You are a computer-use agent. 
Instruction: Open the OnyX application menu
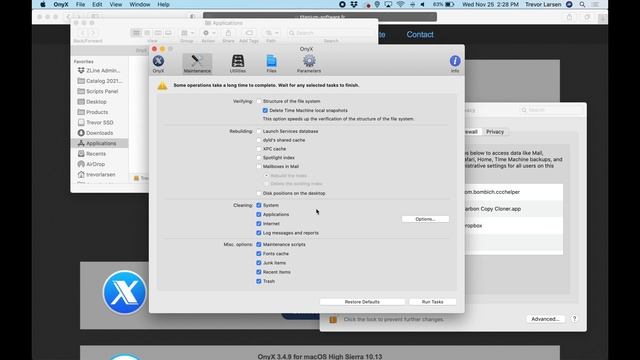click(x=61, y=4)
